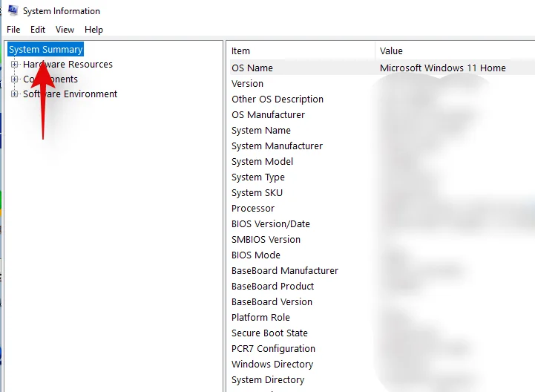Select the BaseBoard Version row
The width and height of the screenshot is (535, 392).
(x=381, y=302)
